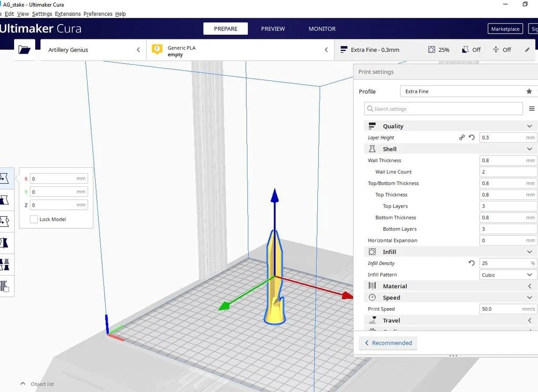Click the link icon beside Layer Height
Viewport: 538px width, 392px height.
(462, 137)
